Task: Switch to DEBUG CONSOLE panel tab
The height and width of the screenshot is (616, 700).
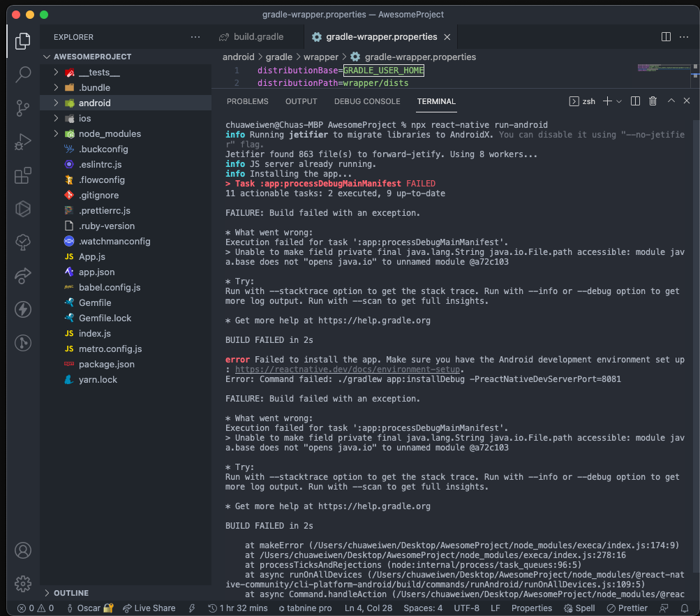Action: click(367, 101)
